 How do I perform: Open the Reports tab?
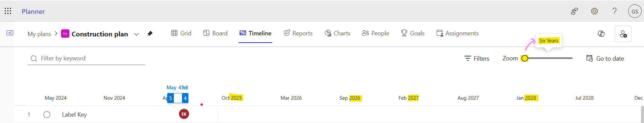(x=298, y=33)
